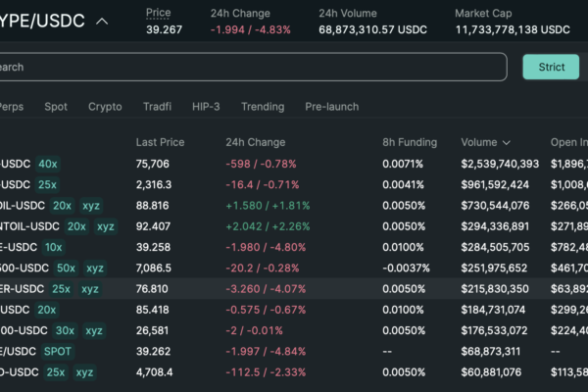
Task: Sort by Volume column header arrow
Action: pyautogui.click(x=506, y=143)
